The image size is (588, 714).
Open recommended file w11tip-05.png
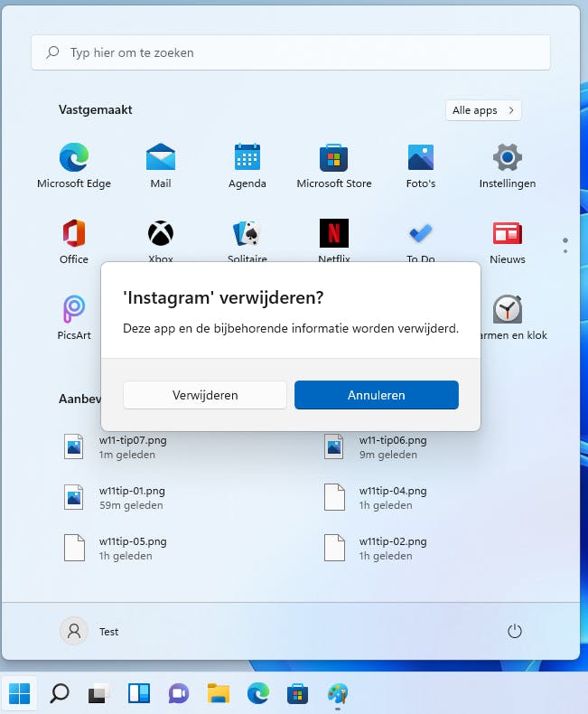click(x=116, y=549)
